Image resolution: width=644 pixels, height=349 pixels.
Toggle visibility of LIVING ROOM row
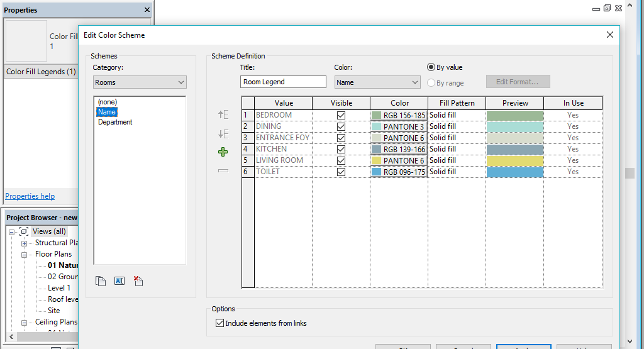pos(341,160)
